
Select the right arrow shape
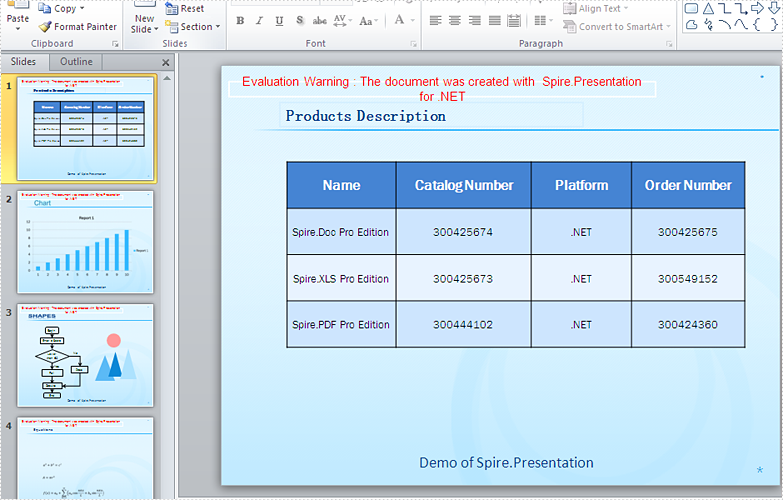[757, 8]
